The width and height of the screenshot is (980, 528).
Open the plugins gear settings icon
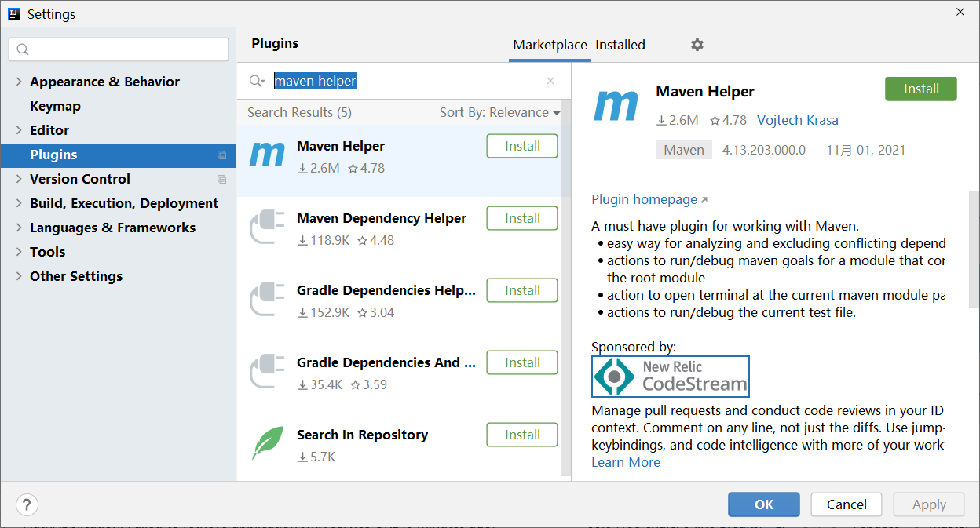697,45
